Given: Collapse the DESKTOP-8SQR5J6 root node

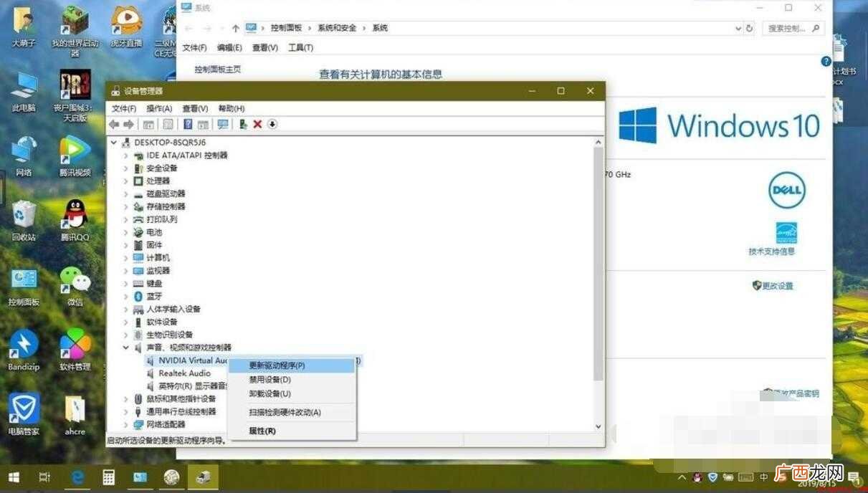Looking at the screenshot, I should [x=115, y=143].
